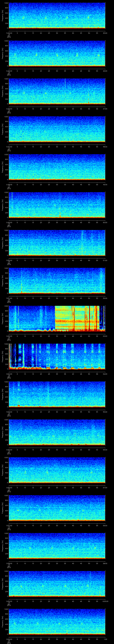The width and height of the screenshot is (114, 644).
Task: Click the spectrogram panel starting at 5:53:00
Action: [57, 356]
